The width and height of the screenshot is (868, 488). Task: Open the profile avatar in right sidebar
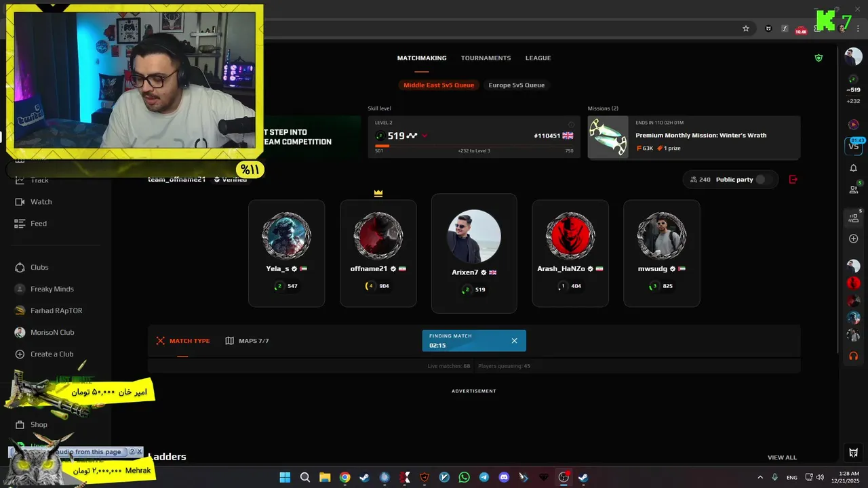[853, 57]
